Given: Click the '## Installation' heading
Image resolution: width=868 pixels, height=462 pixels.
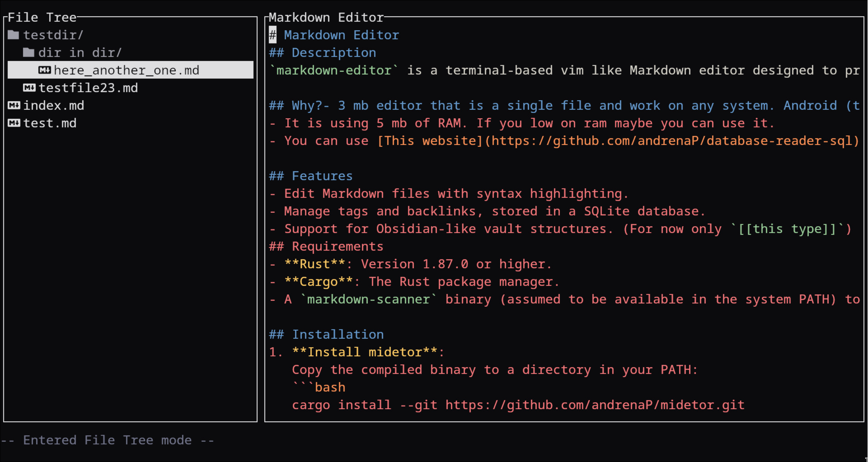Looking at the screenshot, I should [x=326, y=334].
